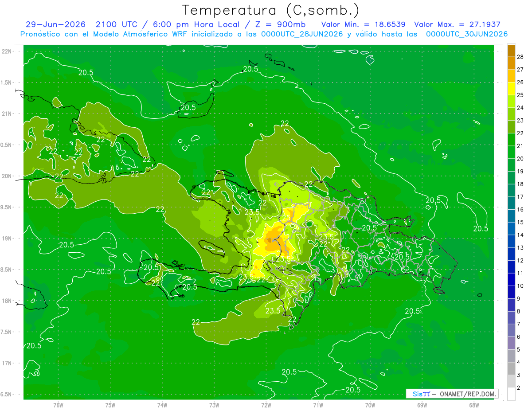
Task: Click the green colorbar segment between 20 and 21
Action: pos(511,153)
